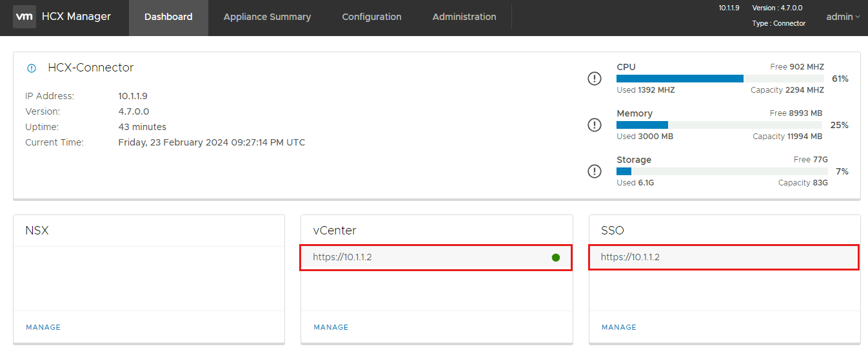Viewport: 868px width, 351px height.
Task: Click MANAGE link under NSX
Action: [43, 327]
